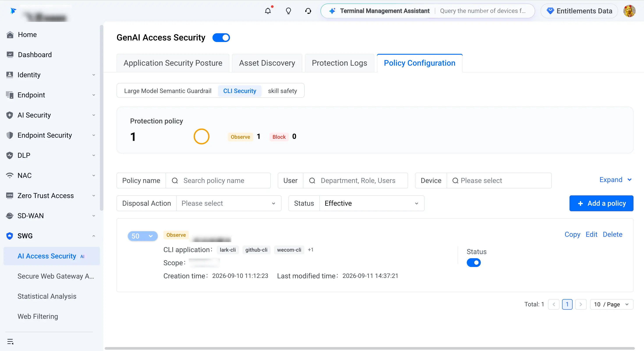Toggle the GenAI Access Security switch
Image resolution: width=644 pixels, height=351 pixels.
(221, 37)
